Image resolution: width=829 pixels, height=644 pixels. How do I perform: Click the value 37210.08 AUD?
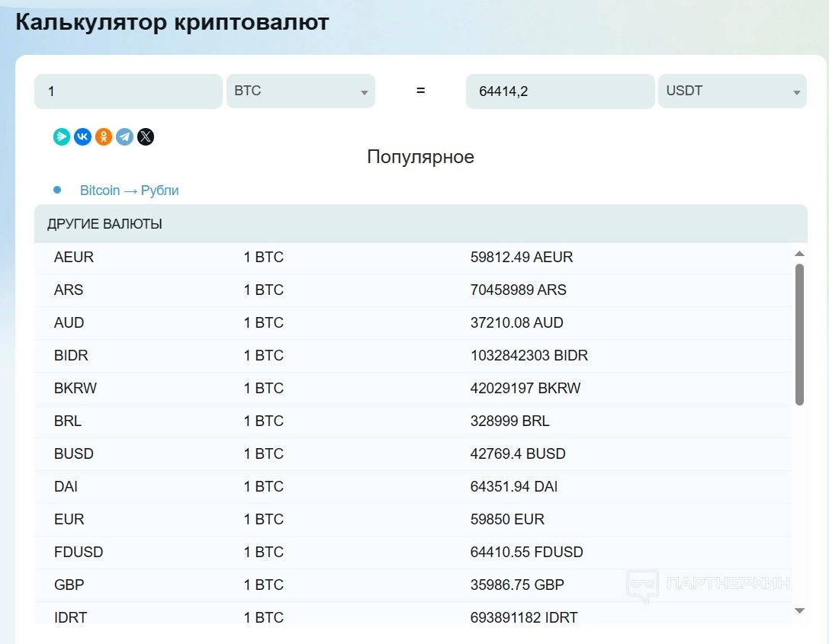tap(516, 323)
